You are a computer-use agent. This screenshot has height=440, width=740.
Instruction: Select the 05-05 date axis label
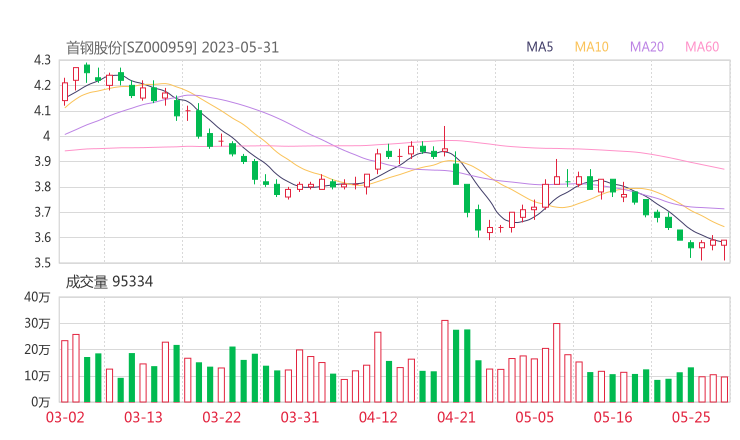535,417
